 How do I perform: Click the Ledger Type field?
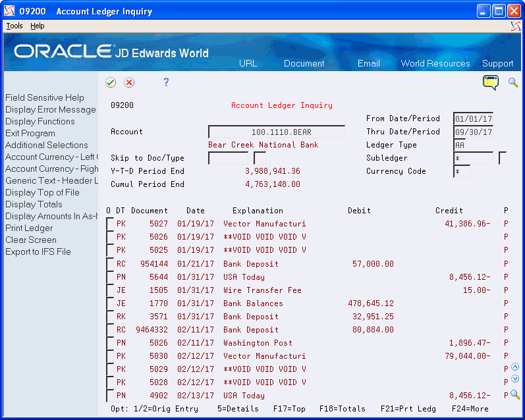459,145
